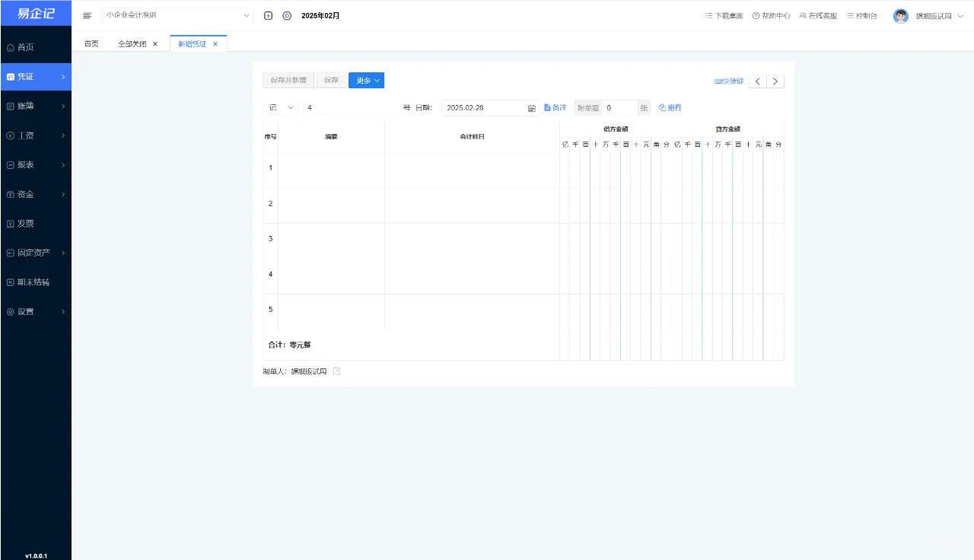Open 在线客服 online customer service
Viewport: 974px width, 560px height.
(x=819, y=15)
